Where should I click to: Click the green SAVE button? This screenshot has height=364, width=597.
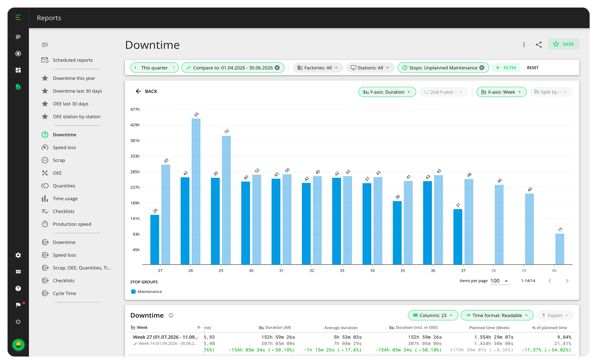pyautogui.click(x=563, y=44)
